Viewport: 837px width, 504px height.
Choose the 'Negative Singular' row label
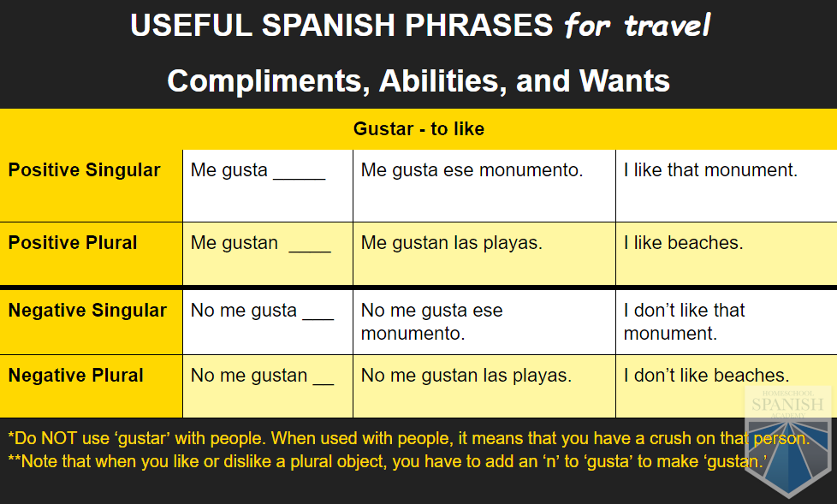click(x=87, y=311)
